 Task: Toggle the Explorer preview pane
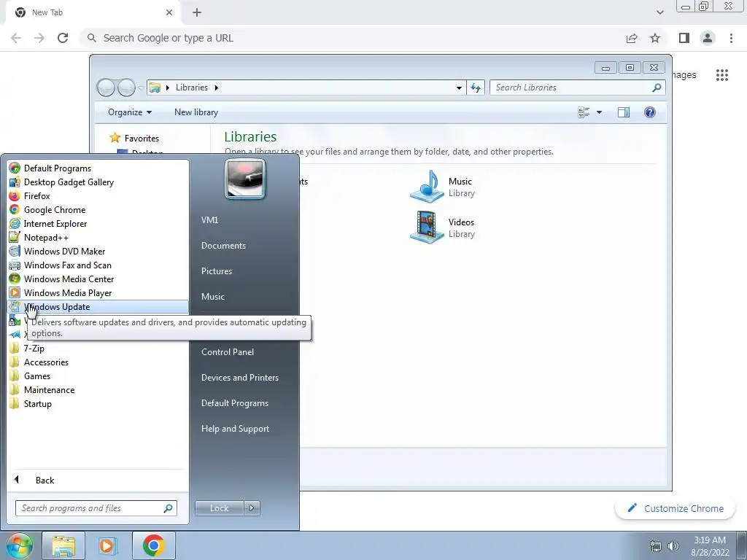tap(624, 112)
